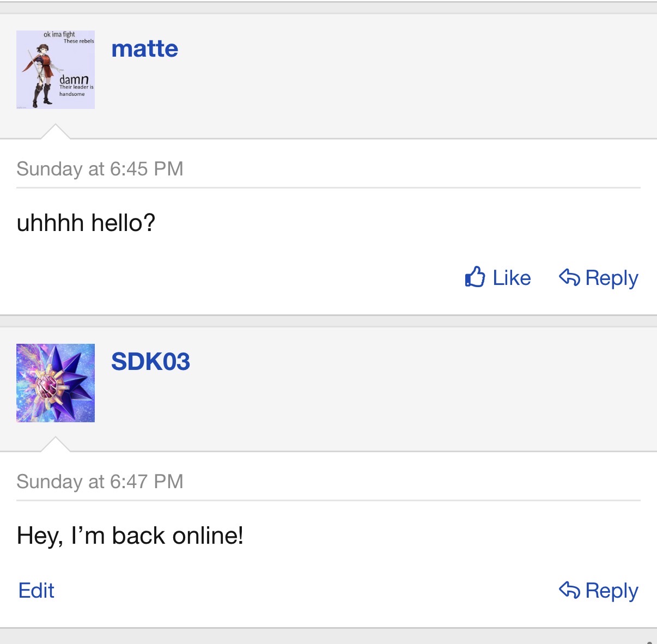Open SDK03's profile via the purple starfish avatar
Viewport: 657px width, 644px height.
(56, 383)
